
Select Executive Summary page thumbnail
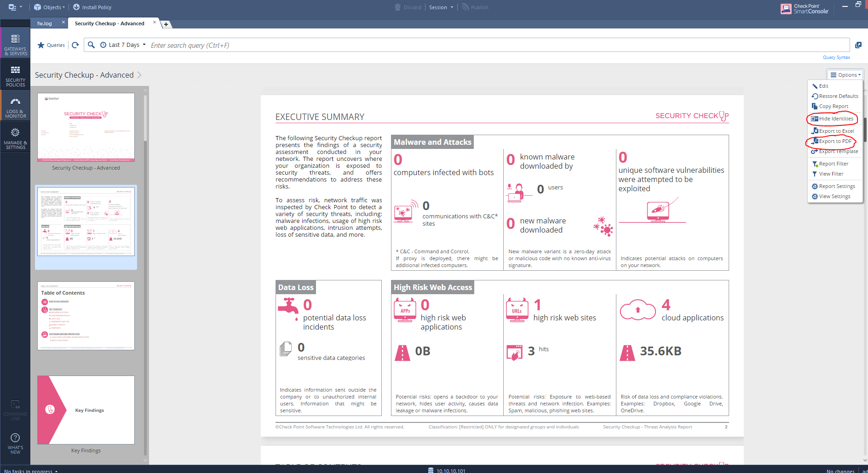coord(86,221)
